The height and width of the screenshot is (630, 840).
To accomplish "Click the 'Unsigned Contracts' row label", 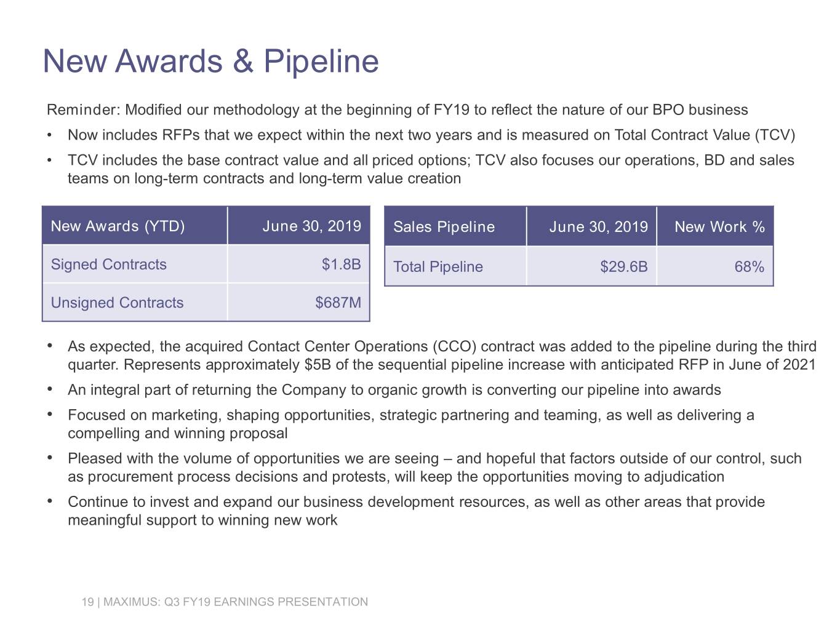I will click(117, 303).
